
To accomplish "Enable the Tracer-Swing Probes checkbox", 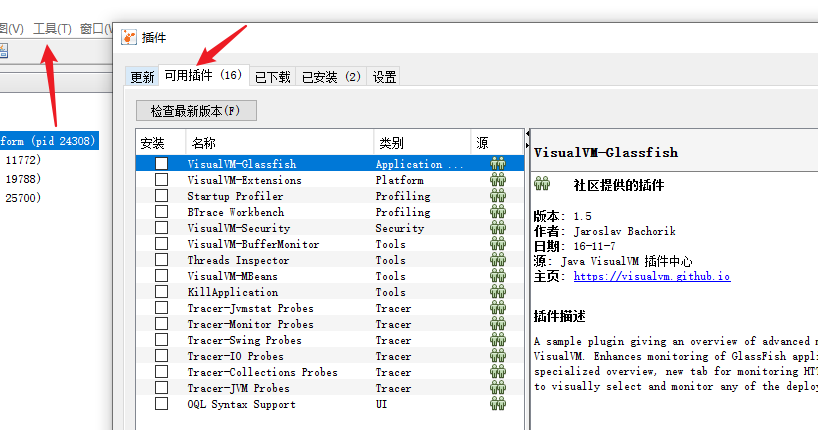I will (x=161, y=340).
